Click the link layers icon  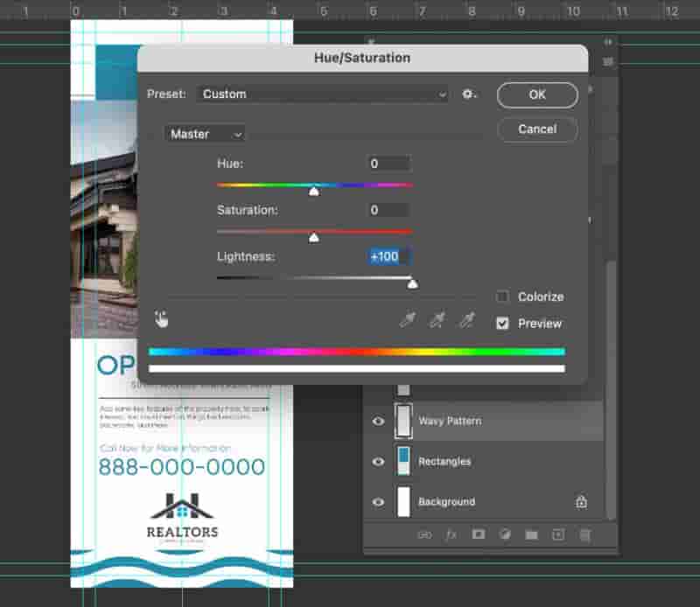pos(424,534)
